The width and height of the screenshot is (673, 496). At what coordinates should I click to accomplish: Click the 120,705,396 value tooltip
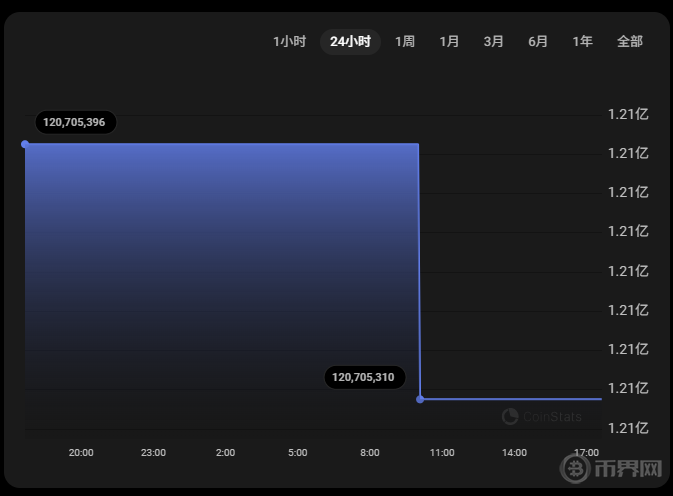pos(74,122)
